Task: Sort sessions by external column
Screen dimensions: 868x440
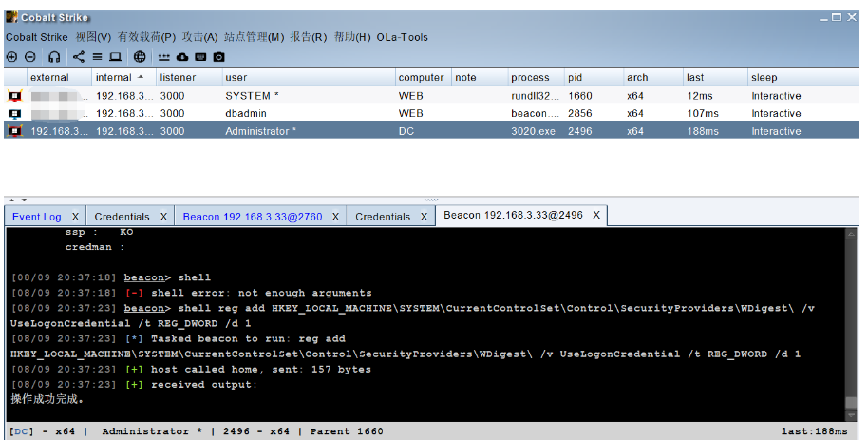Action: click(x=59, y=78)
